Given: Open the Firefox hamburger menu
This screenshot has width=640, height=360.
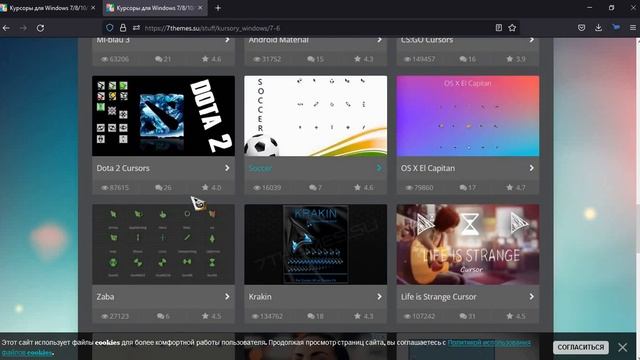Looking at the screenshot, I should pos(633,28).
